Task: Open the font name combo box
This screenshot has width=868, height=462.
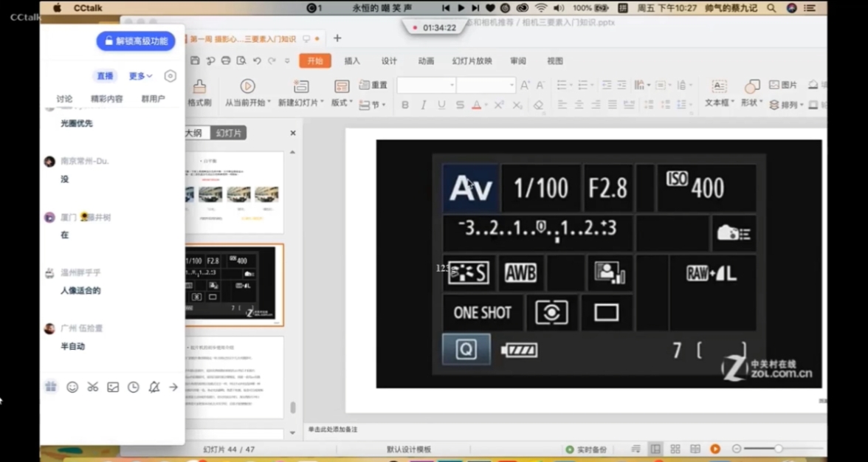Action: 427,86
